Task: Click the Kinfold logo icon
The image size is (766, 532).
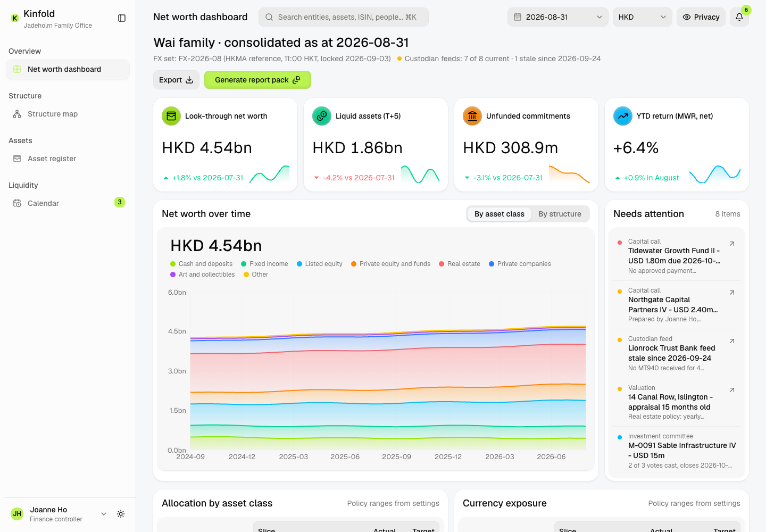Action: (x=15, y=18)
